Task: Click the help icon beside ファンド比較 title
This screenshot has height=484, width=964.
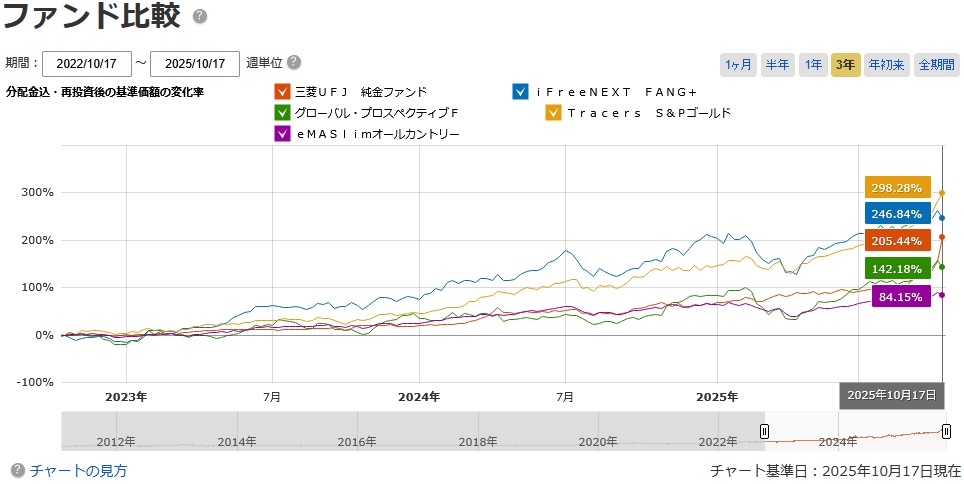Action: point(200,17)
